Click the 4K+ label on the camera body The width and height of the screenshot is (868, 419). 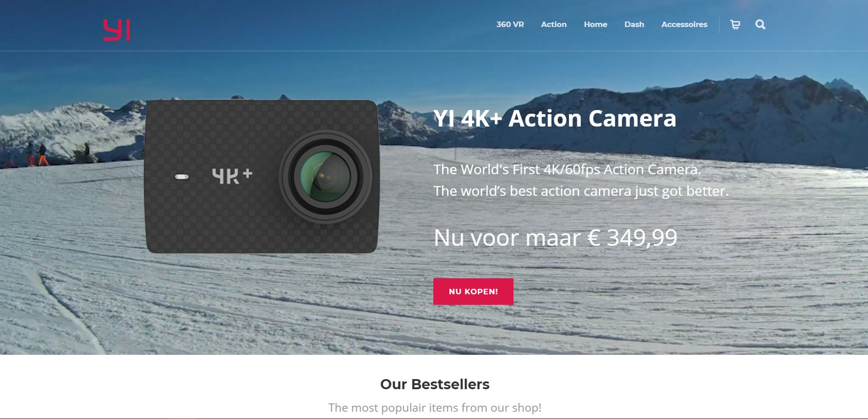232,176
